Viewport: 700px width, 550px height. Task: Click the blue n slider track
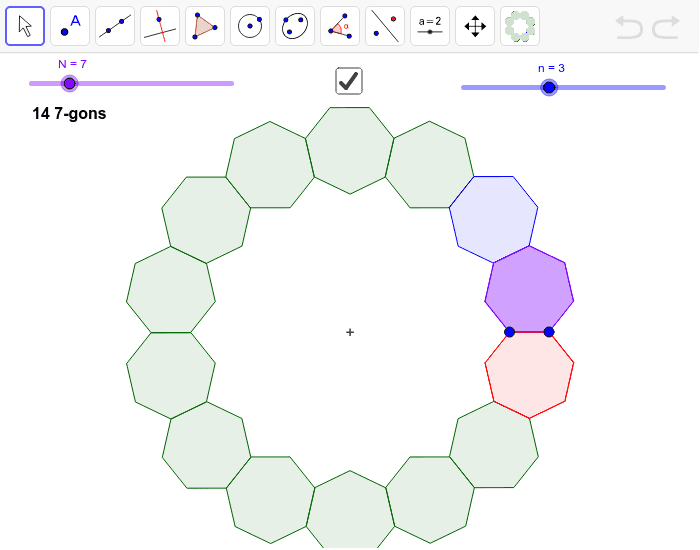pos(563,88)
